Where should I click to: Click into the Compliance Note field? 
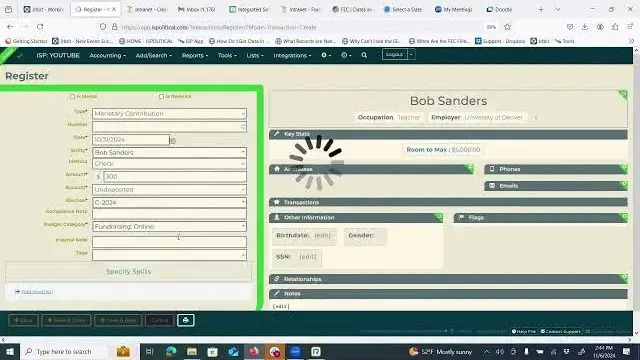click(x=169, y=214)
